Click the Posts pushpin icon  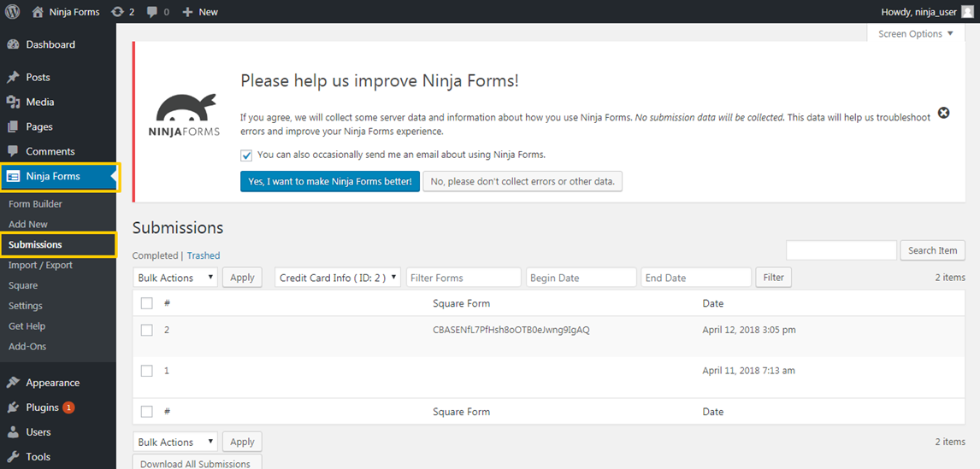coord(13,78)
